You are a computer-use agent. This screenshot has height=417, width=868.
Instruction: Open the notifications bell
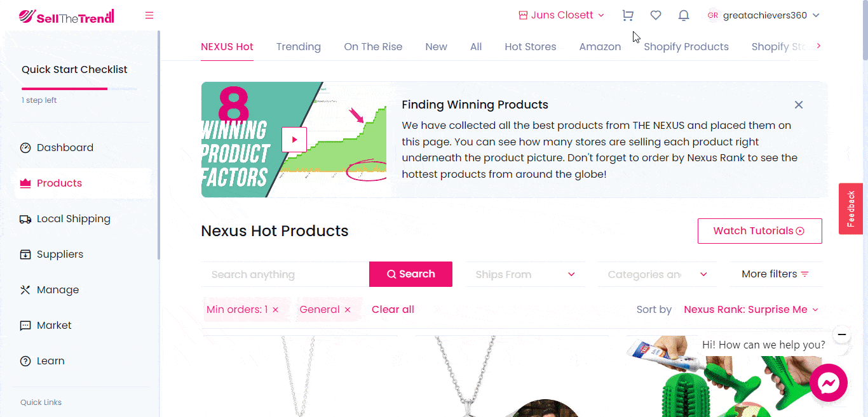click(x=684, y=15)
